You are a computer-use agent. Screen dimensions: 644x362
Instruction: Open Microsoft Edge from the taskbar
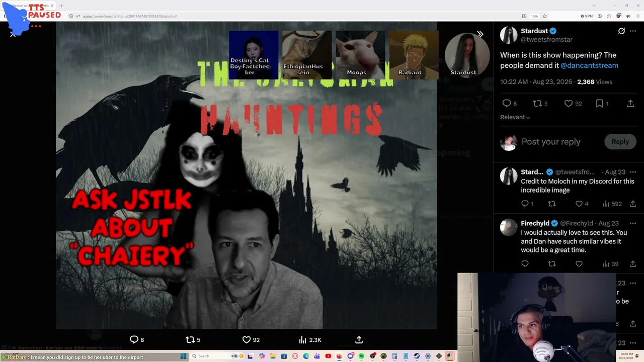(306, 356)
